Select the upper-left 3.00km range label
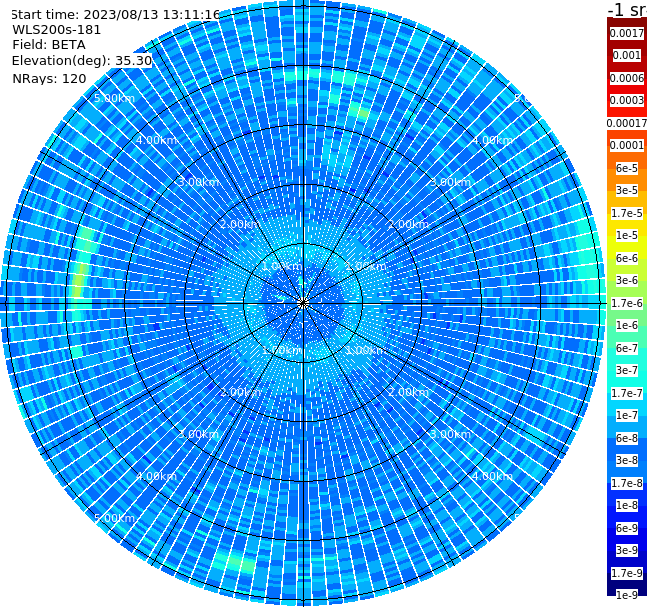This screenshot has height=607, width=647. (x=198, y=182)
